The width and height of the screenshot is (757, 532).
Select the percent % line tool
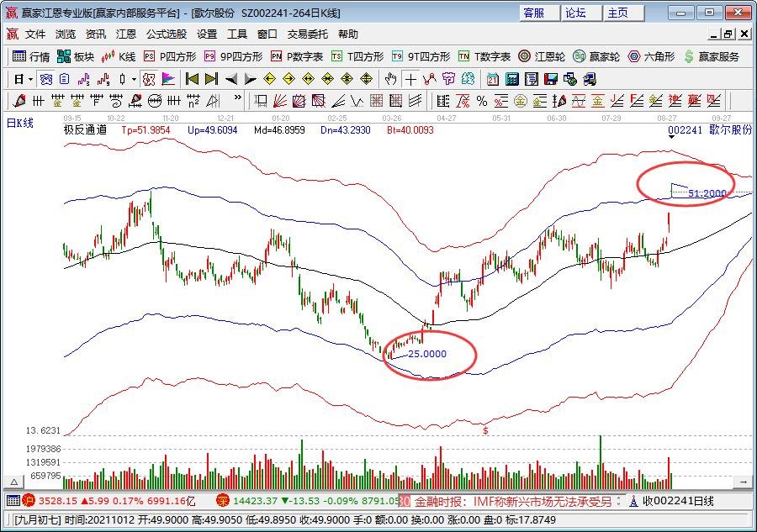pyautogui.click(x=482, y=101)
